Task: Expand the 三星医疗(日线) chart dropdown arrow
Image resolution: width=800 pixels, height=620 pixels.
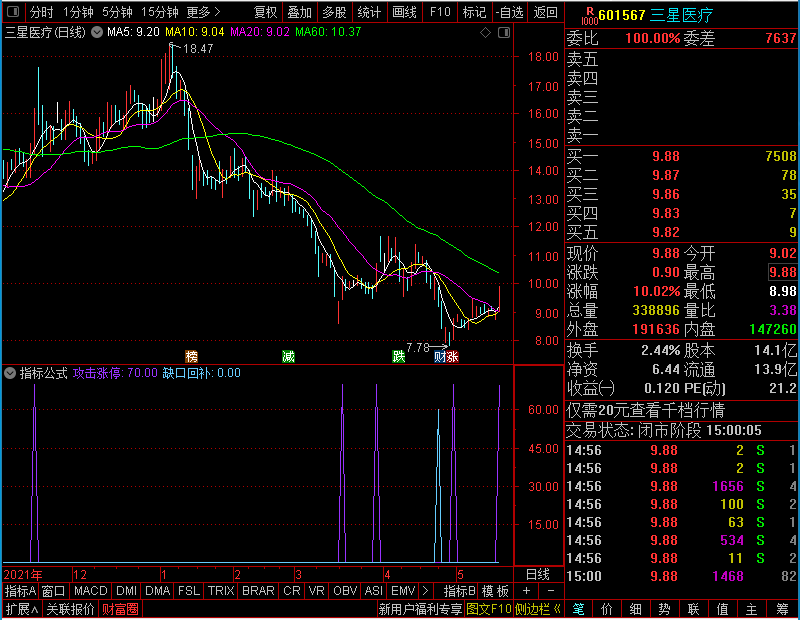Action: click(x=96, y=32)
